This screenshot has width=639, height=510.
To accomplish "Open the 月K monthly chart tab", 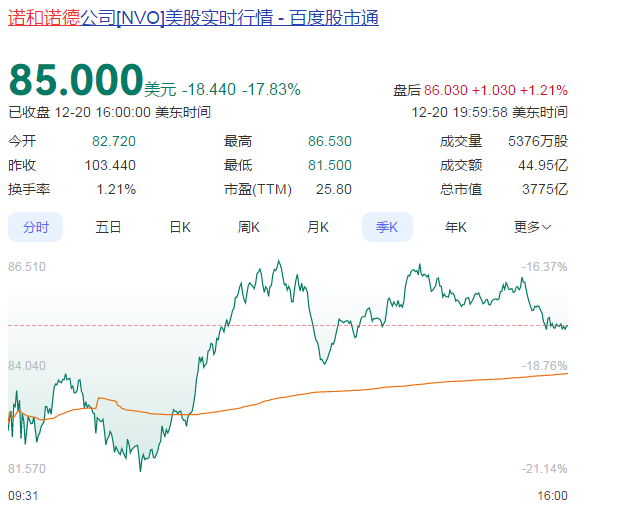I will (318, 227).
